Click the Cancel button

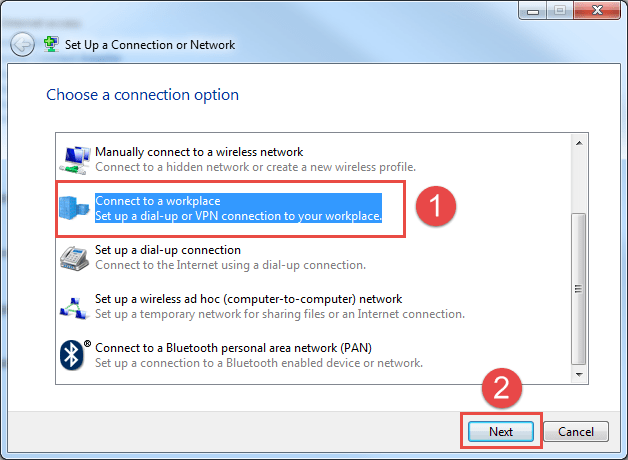click(576, 431)
